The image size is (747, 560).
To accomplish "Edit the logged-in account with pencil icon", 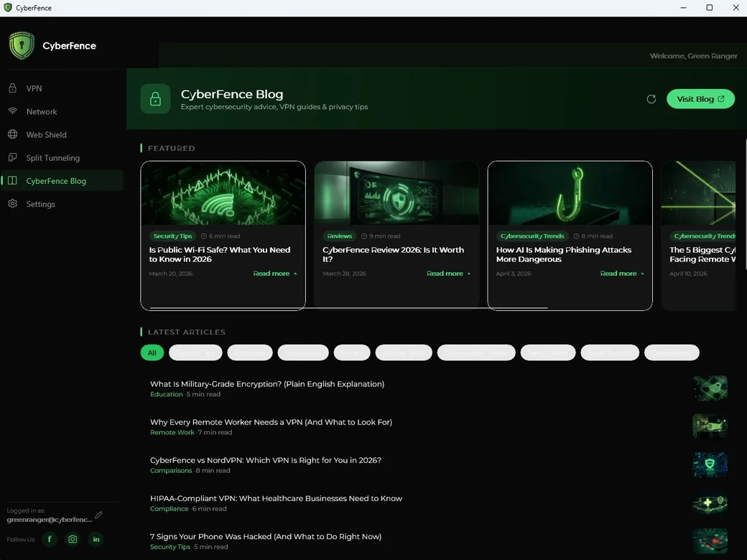I will (x=98, y=515).
